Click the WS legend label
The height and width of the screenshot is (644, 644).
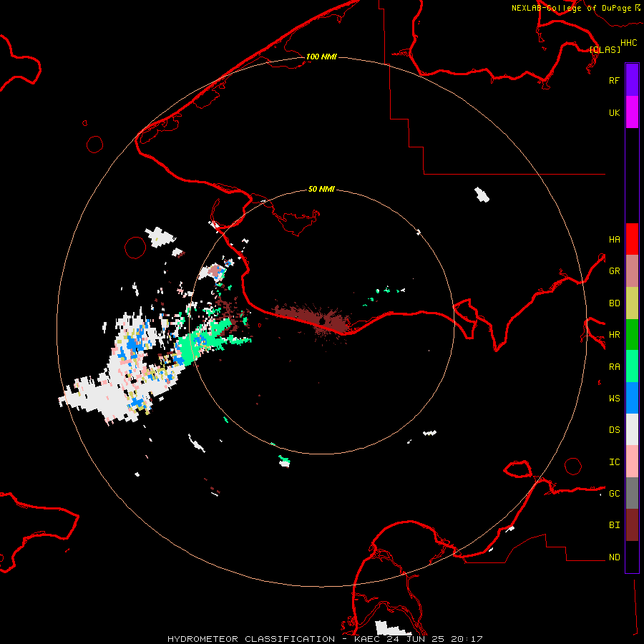tap(614, 398)
